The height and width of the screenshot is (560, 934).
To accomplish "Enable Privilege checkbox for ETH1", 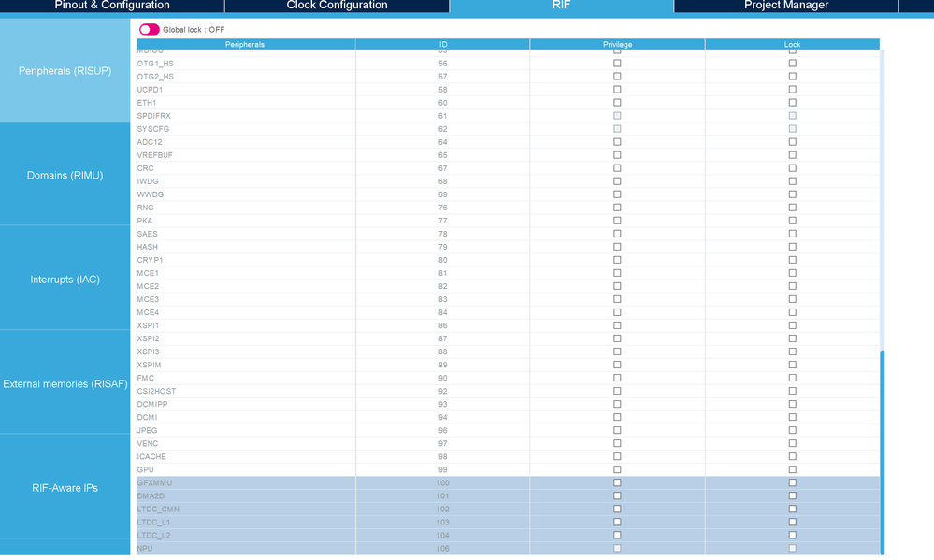I will [x=617, y=103].
